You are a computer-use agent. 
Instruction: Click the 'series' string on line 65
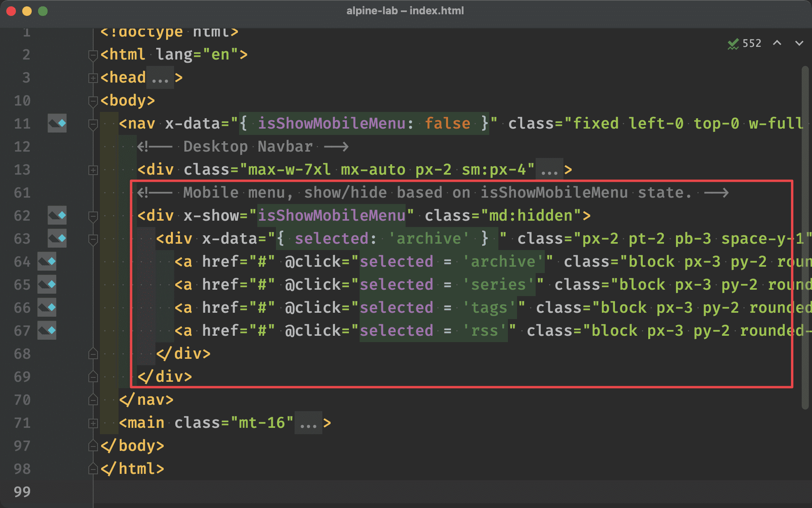pyautogui.click(x=498, y=285)
